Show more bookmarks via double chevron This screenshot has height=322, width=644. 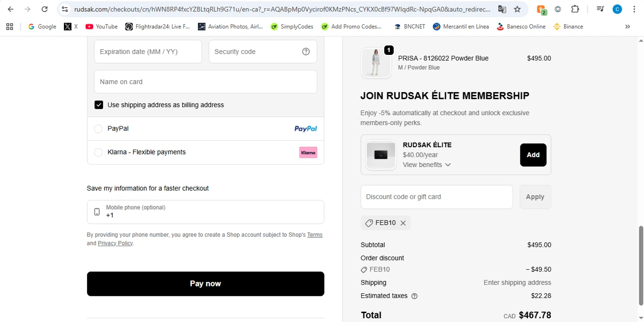[x=627, y=27]
